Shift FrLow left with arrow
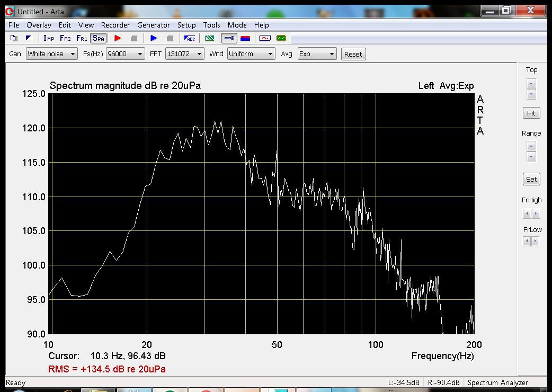The height and width of the screenshot is (392, 552). pos(527,241)
